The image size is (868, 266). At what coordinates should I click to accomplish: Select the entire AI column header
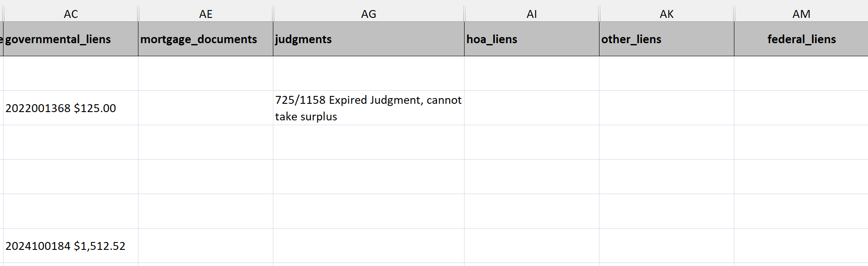click(531, 14)
